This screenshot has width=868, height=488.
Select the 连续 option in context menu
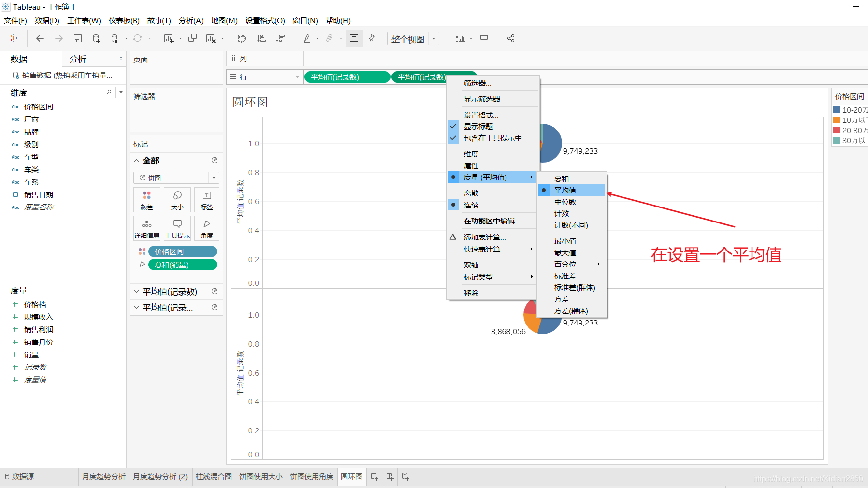(x=492, y=205)
